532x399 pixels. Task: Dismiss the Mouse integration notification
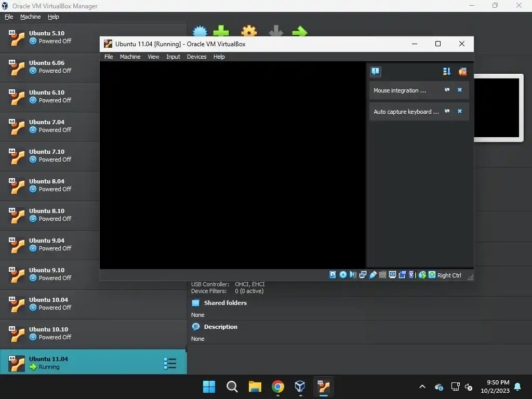460,90
